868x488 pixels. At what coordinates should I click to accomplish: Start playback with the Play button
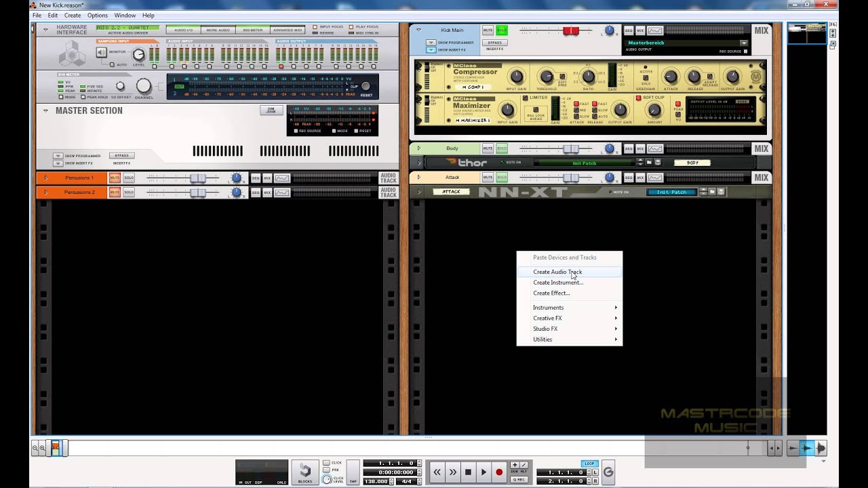484,472
